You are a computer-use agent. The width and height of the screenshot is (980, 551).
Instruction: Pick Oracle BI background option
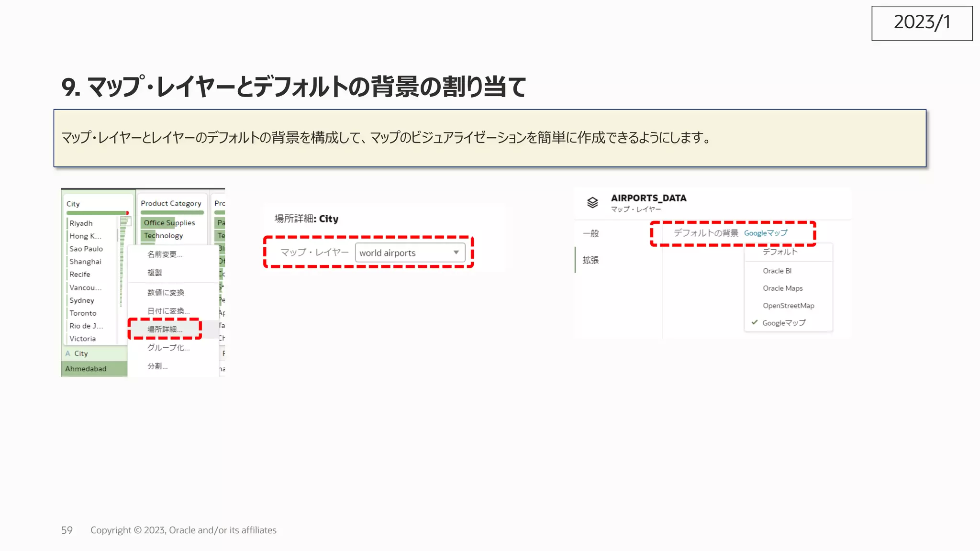(777, 271)
